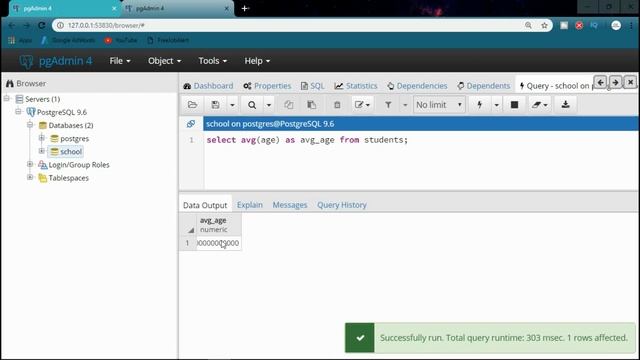640x360 pixels.
Task: Select row 1 header in results
Action: (x=188, y=243)
